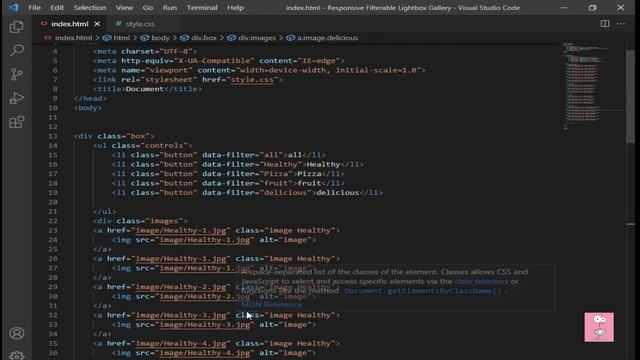640x360 pixels.
Task: Open the Search view in activity bar
Action: [x=17, y=50]
